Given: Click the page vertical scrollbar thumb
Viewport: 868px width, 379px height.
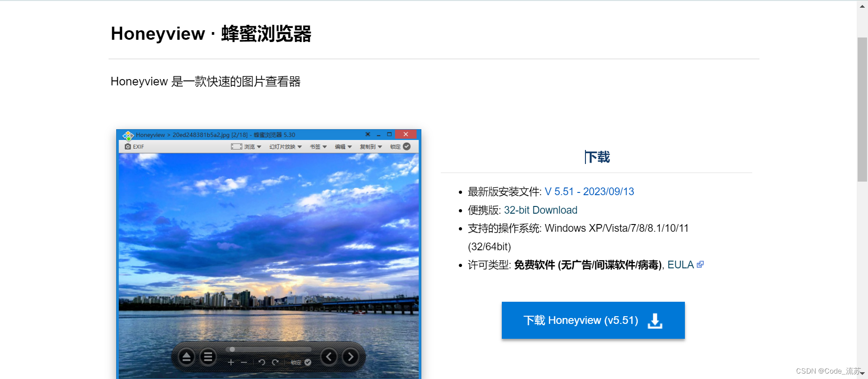Looking at the screenshot, I should 862,109.
